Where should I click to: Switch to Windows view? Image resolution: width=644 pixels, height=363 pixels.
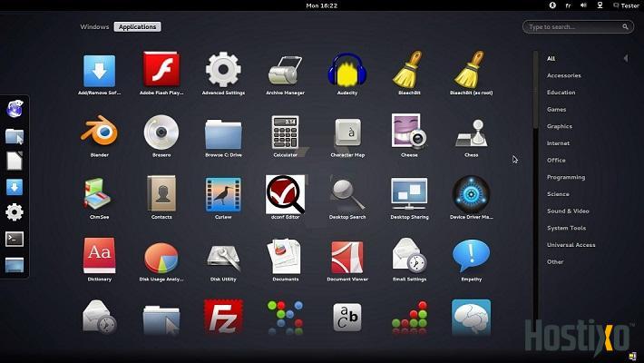(94, 26)
